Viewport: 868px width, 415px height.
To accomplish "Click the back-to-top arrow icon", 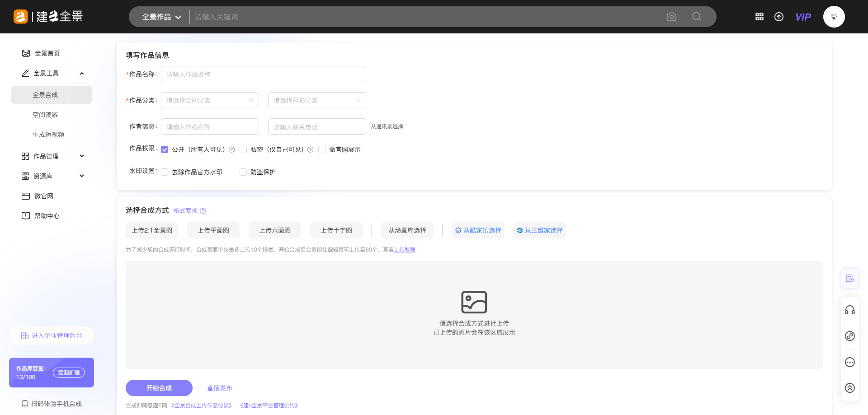I will (x=850, y=388).
